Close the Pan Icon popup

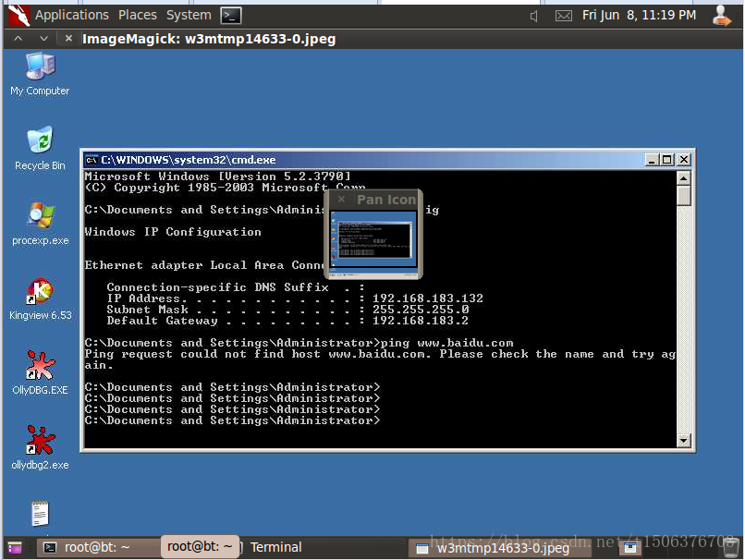pyautogui.click(x=341, y=199)
